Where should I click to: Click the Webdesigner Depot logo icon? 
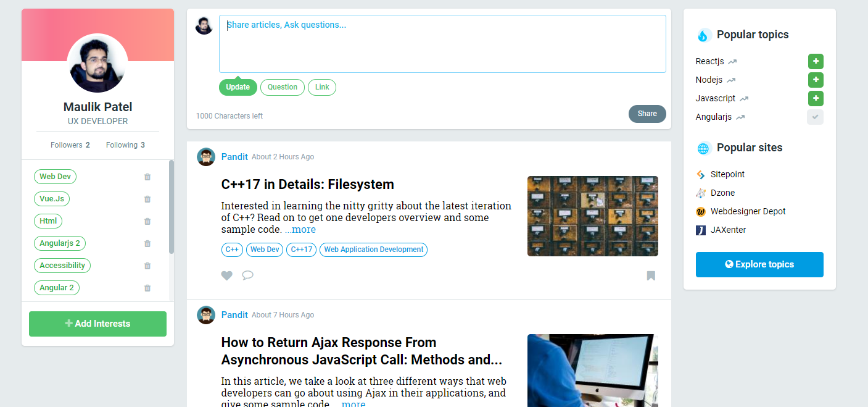(x=701, y=211)
